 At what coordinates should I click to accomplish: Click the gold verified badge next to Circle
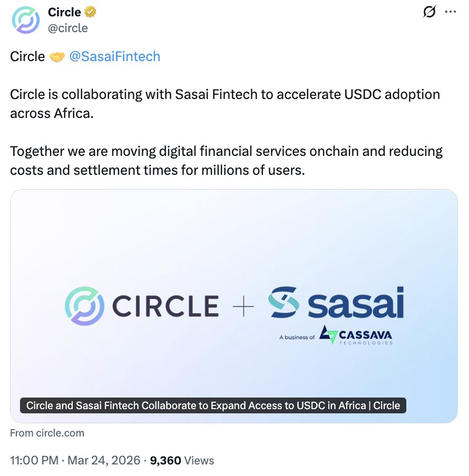(x=90, y=12)
